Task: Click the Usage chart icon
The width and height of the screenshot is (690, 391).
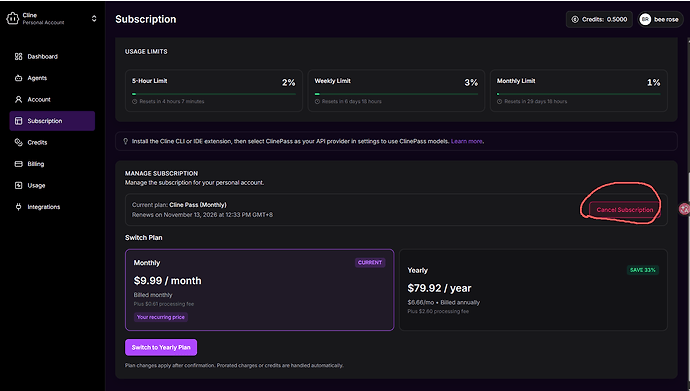Action: tap(18, 185)
